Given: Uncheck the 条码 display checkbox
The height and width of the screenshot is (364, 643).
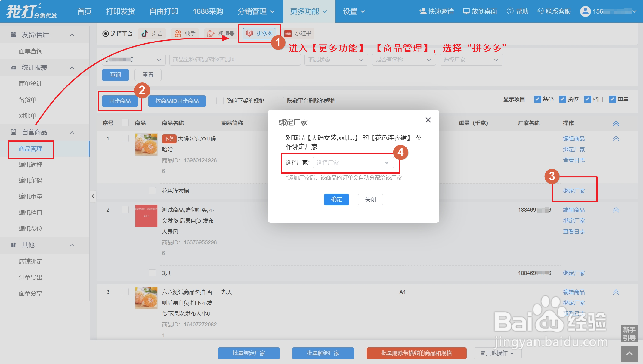Looking at the screenshot, I should tap(537, 99).
